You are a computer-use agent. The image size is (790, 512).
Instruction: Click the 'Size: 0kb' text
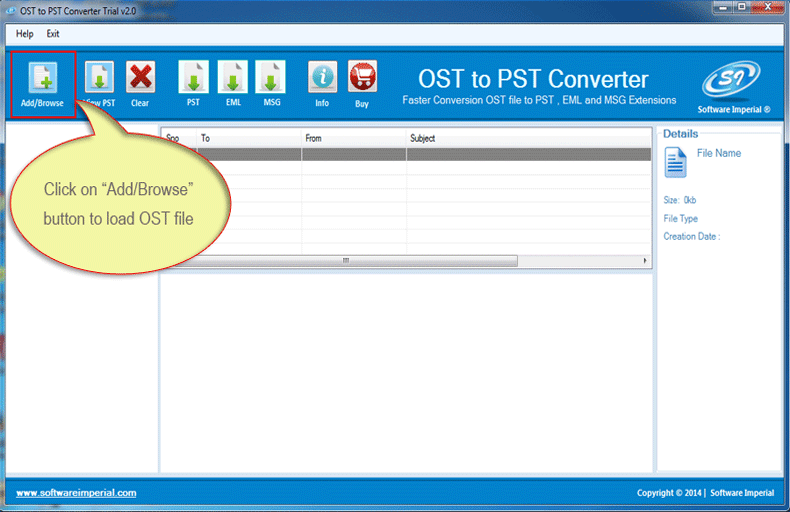(680, 200)
